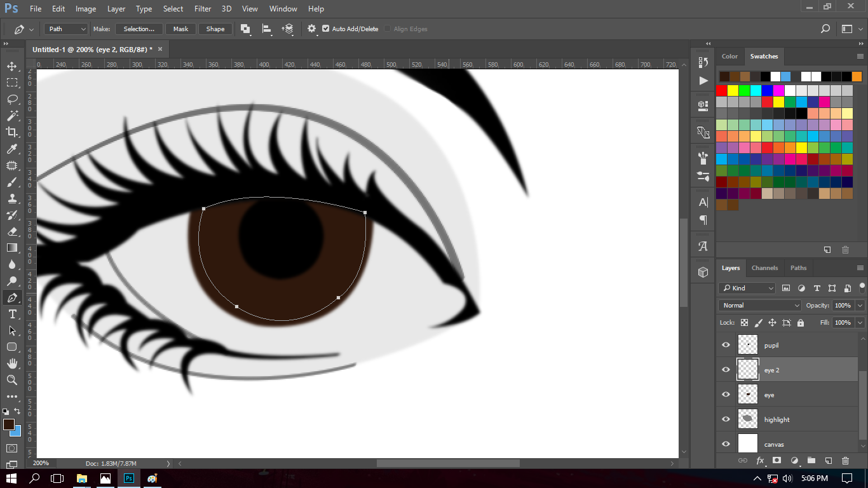Select the Magic Wand tool
The height and width of the screenshot is (488, 868).
coord(12,116)
